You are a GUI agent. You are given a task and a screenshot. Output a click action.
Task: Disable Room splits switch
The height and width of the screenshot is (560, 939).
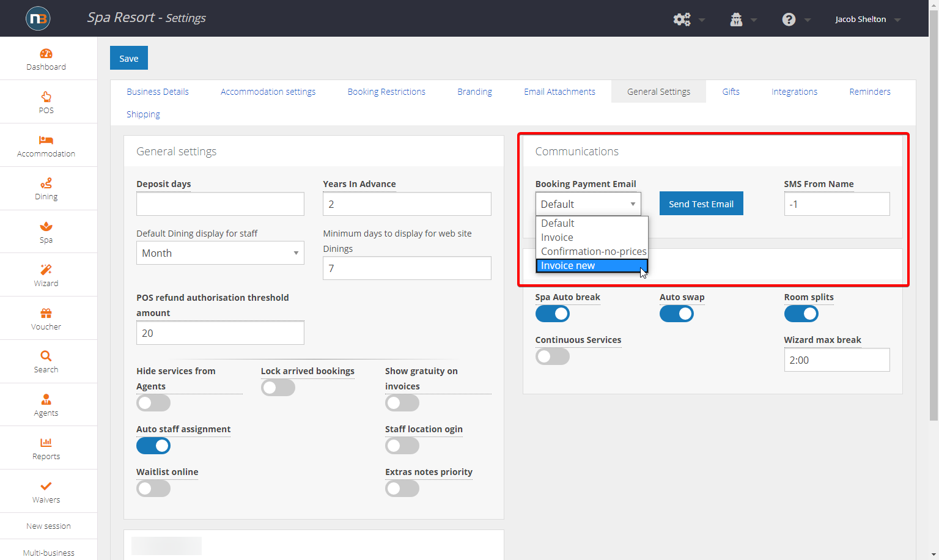pos(801,314)
